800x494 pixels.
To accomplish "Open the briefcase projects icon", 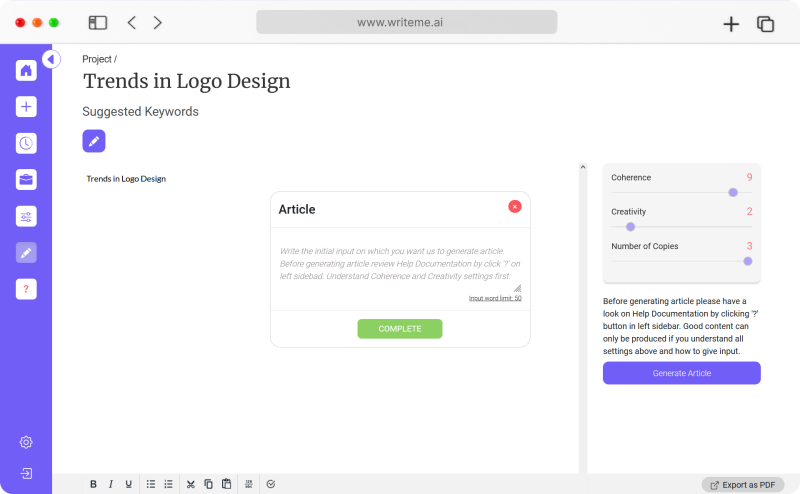I will [x=26, y=180].
